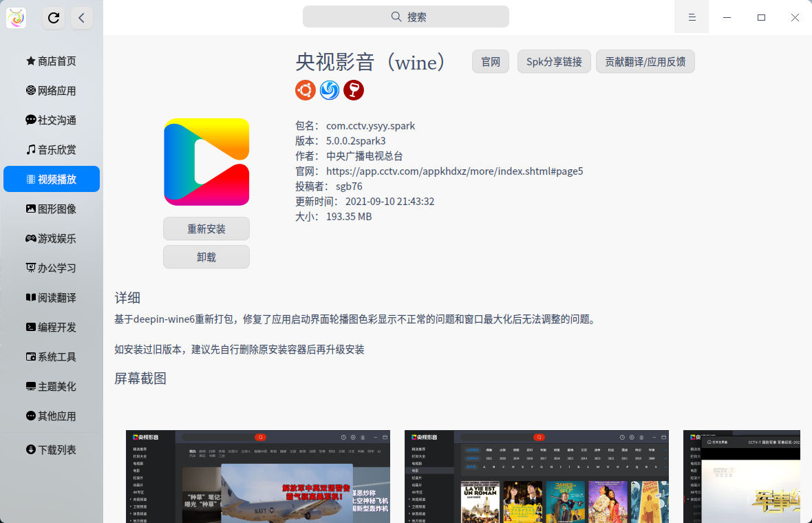The height and width of the screenshot is (523, 812).
Task: Click the deepin compatibility badge icon
Action: pyautogui.click(x=330, y=90)
